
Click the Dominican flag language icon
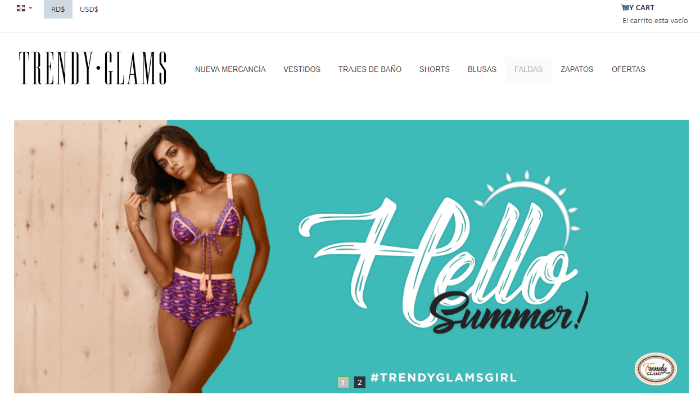click(x=21, y=8)
